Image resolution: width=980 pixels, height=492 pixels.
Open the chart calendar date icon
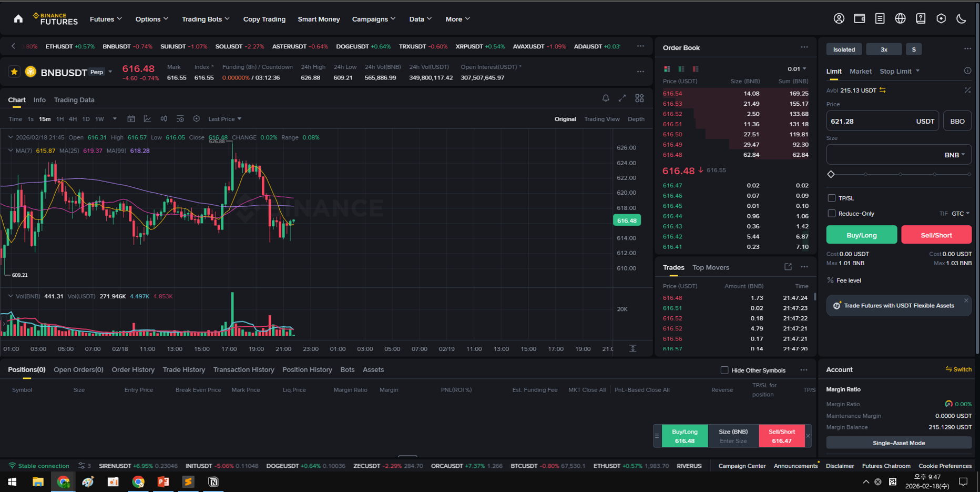coord(131,119)
